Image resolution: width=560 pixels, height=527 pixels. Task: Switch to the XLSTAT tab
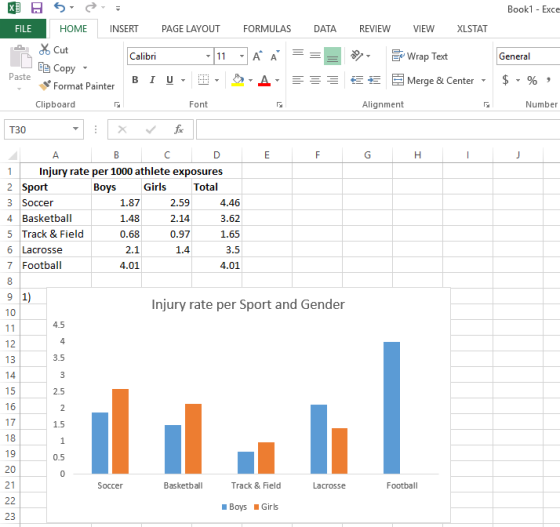[472, 29]
